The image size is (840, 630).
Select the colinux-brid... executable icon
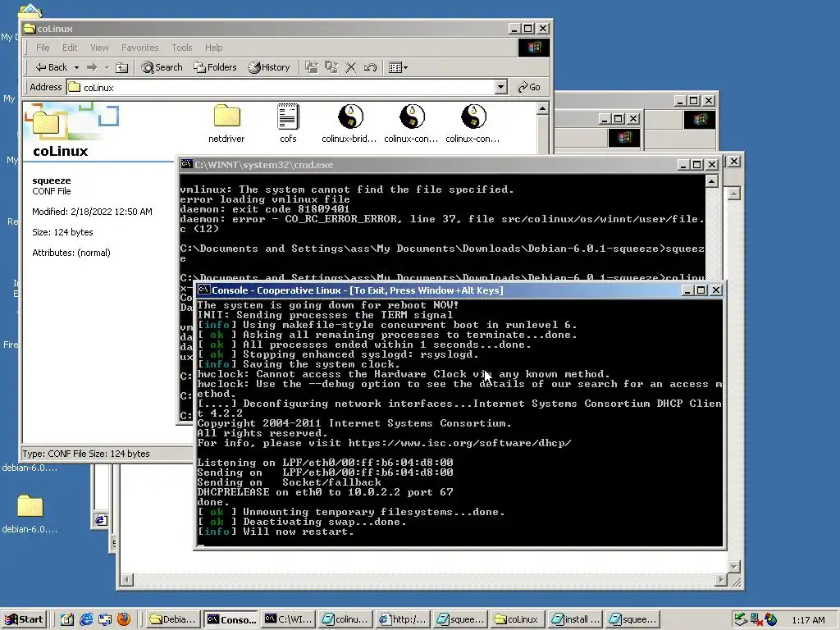coord(349,124)
